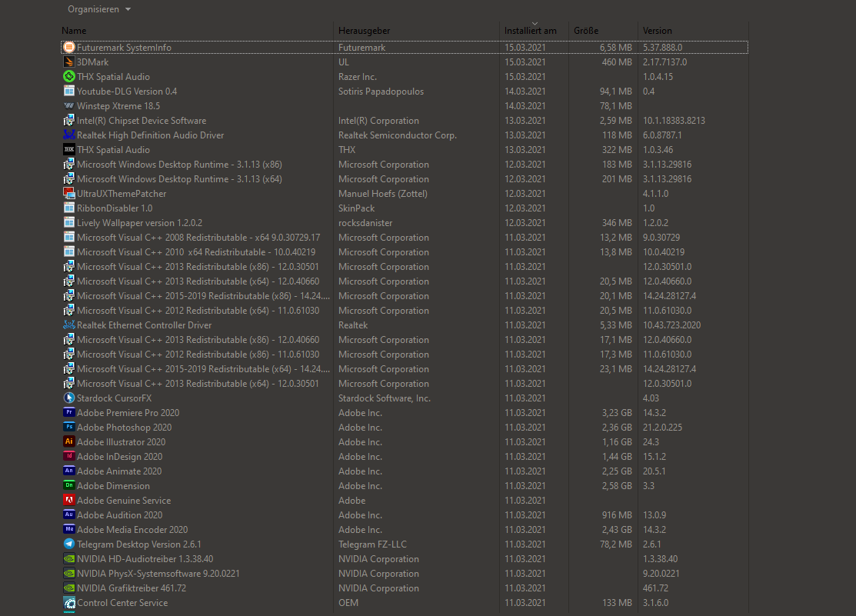Click the NVIDIA PhysX-Systemsoftware icon
This screenshot has width=856, height=616.
coord(68,574)
